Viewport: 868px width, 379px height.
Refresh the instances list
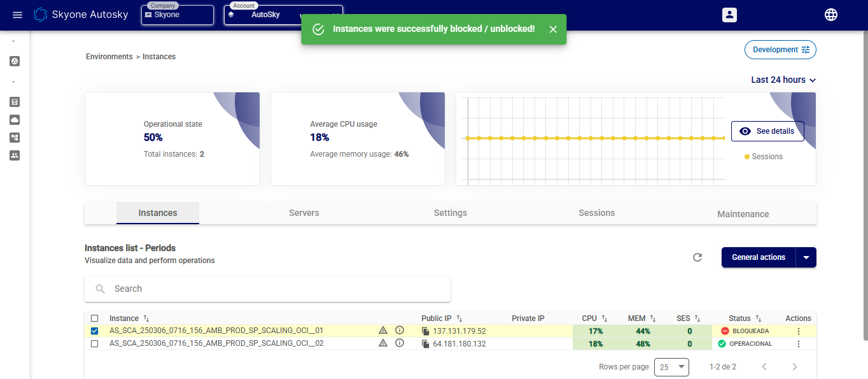click(x=697, y=257)
